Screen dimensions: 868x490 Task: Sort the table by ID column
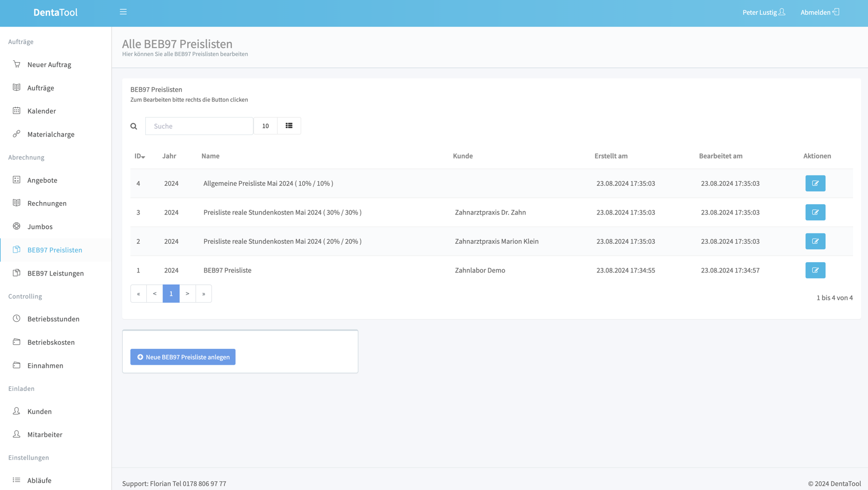(x=139, y=156)
